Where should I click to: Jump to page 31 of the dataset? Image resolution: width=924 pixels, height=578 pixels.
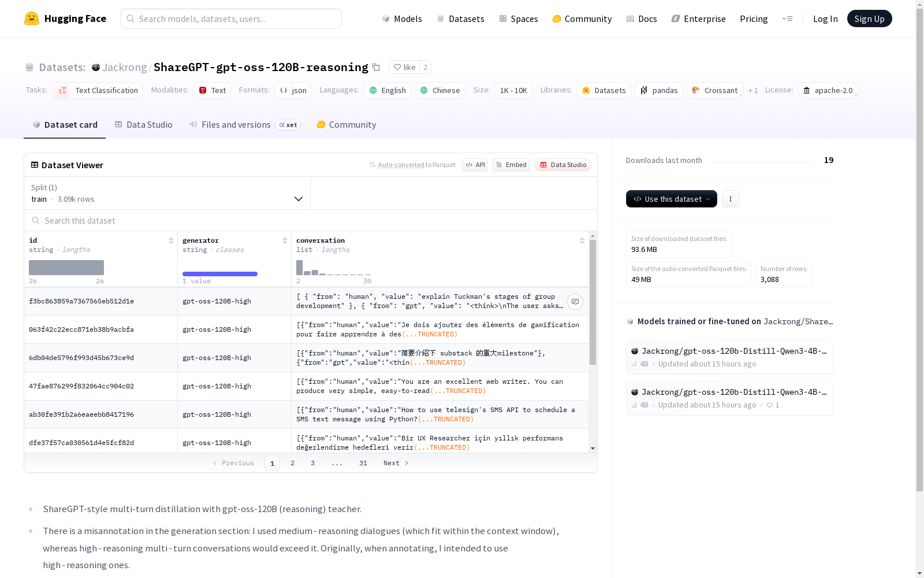363,463
